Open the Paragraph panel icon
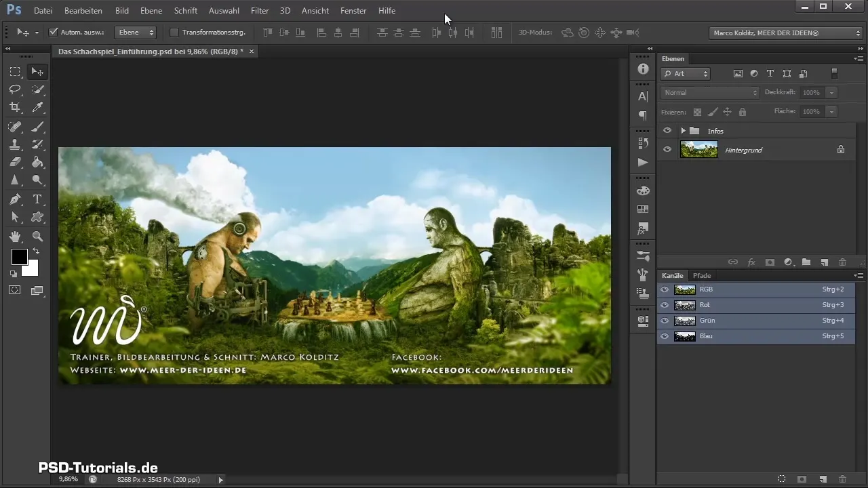Viewport: 868px width, 488px height. [643, 116]
